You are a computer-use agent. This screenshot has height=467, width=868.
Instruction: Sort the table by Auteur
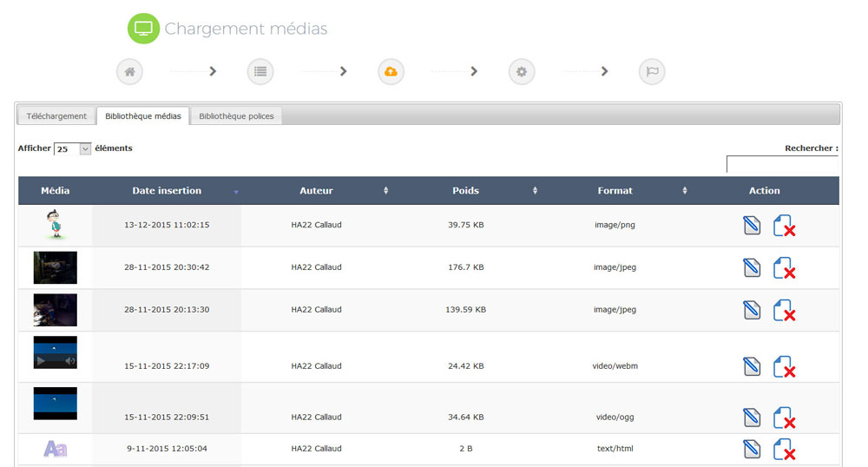click(x=316, y=190)
